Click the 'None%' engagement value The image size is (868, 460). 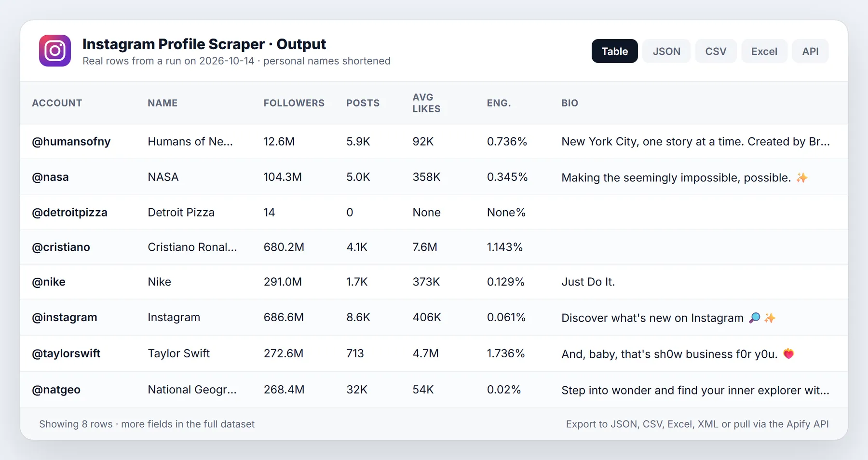pyautogui.click(x=506, y=213)
